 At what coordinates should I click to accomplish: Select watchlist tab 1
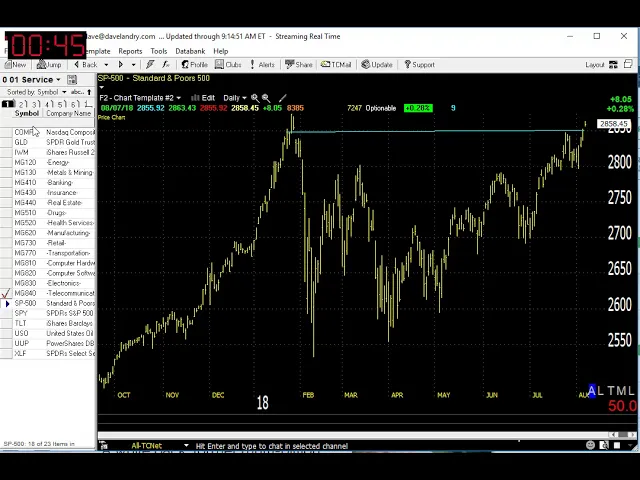tap(7, 104)
